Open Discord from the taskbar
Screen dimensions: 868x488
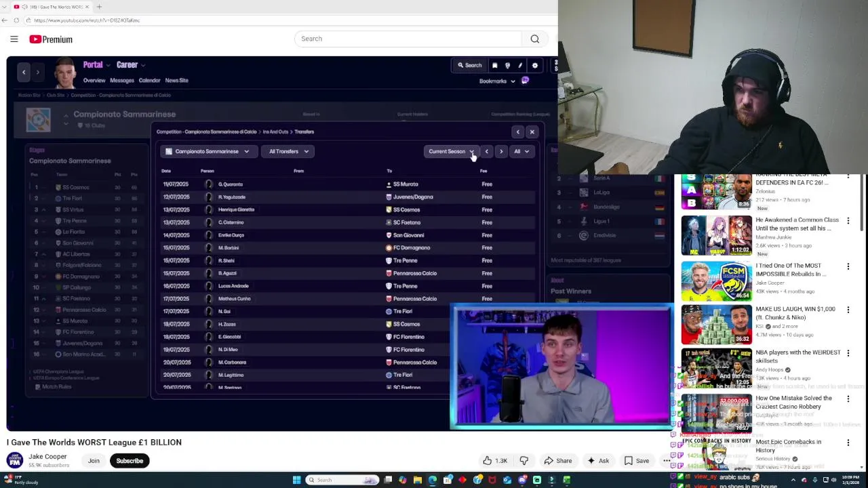tap(522, 480)
